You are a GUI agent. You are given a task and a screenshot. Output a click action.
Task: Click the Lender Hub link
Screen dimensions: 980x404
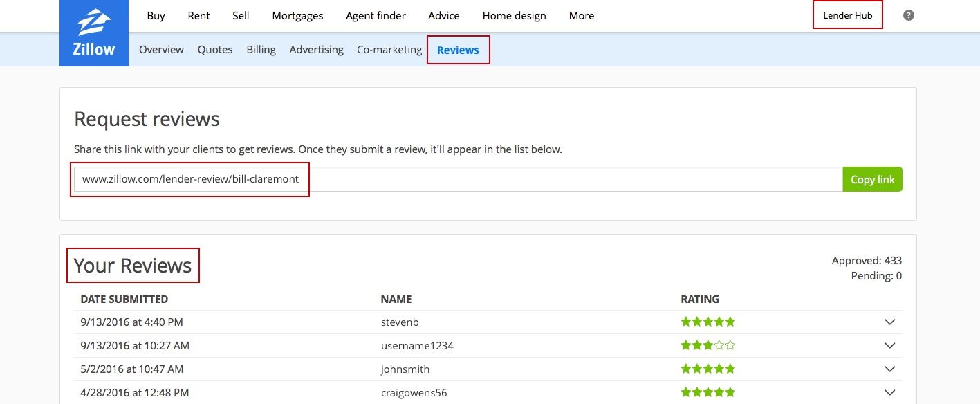point(847,15)
